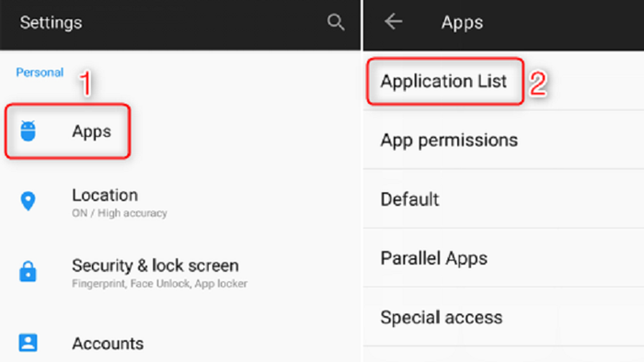Open the Location settings entry
This screenshot has height=362, width=644.
pos(180,202)
